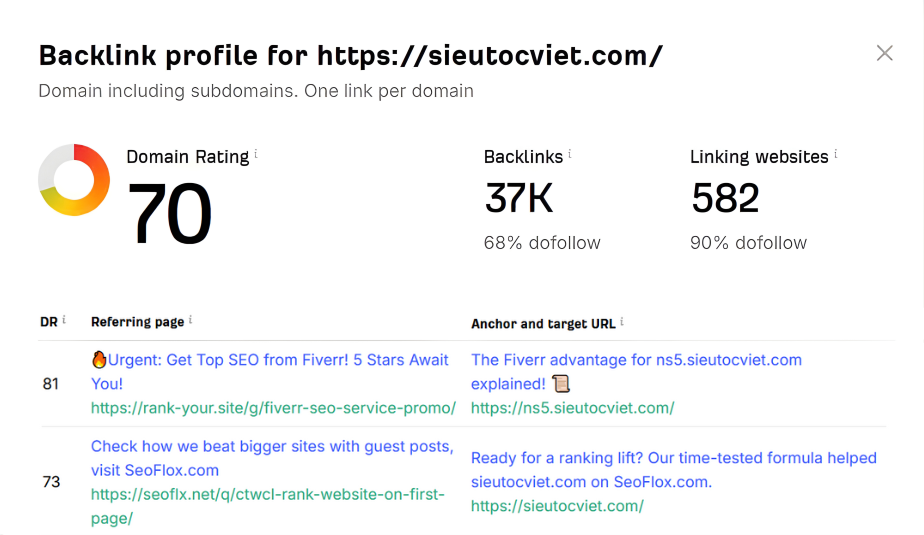Click the info icon by Referring page header
This screenshot has height=535, width=924.
(x=191, y=320)
